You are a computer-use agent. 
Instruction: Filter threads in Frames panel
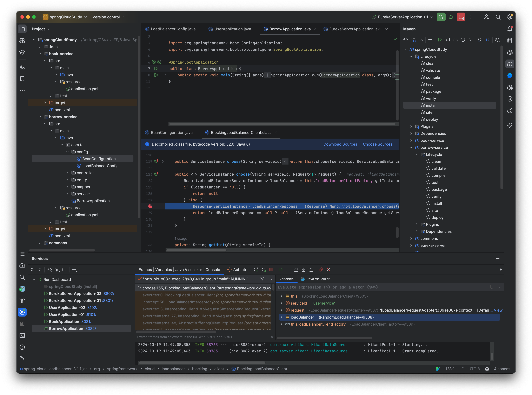pyautogui.click(x=262, y=279)
